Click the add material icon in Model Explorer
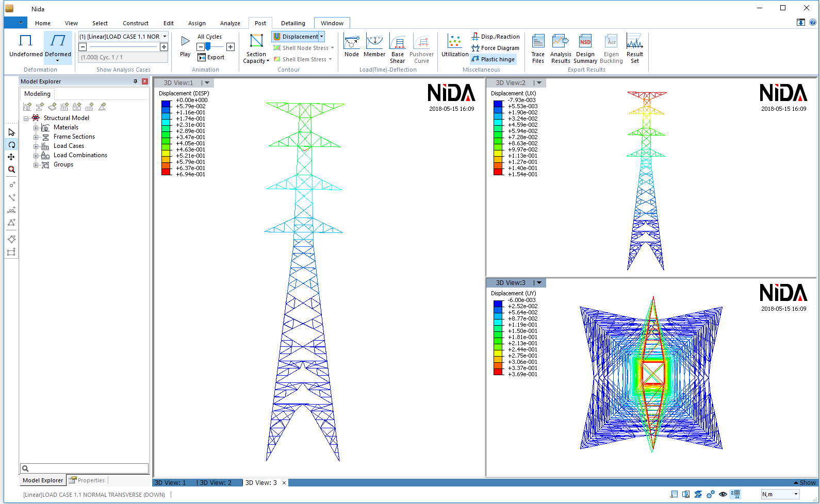Screen dimensions: 820x504 point(27,107)
